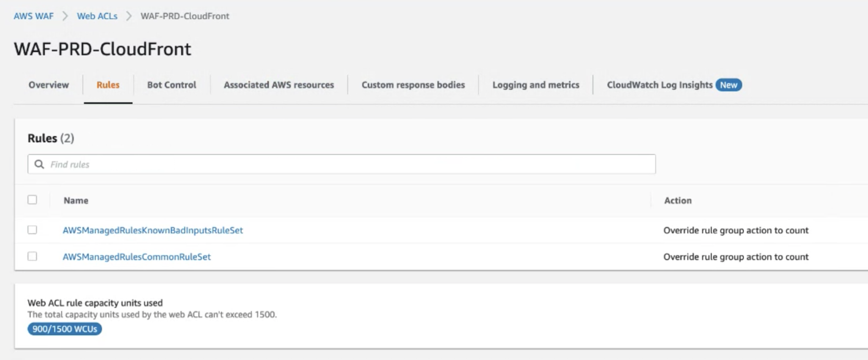Toggle the select-all rules checkbox
This screenshot has height=360, width=868.
tap(32, 200)
